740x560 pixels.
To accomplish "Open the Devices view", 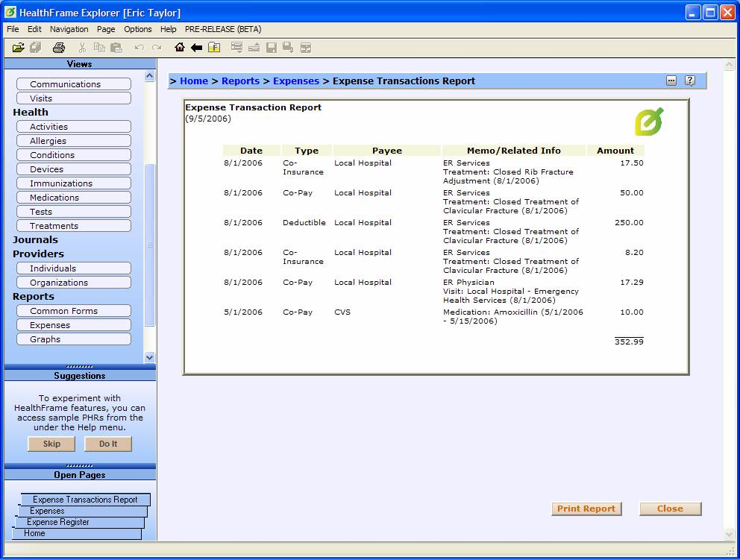I will coord(74,169).
